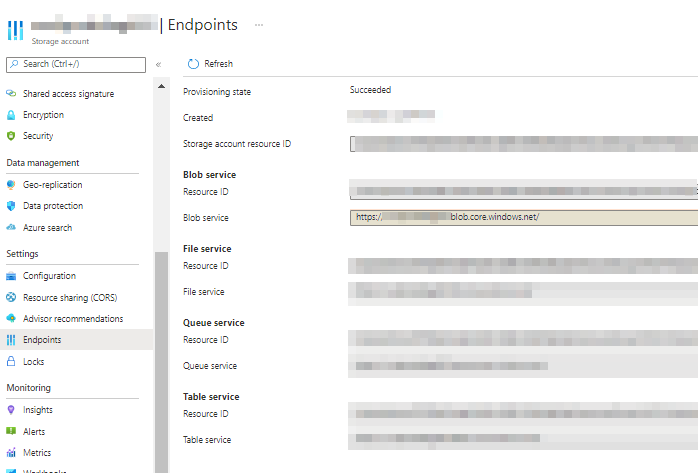Select the Endpoints menu item
This screenshot has height=473, width=698.
pyautogui.click(x=77, y=340)
